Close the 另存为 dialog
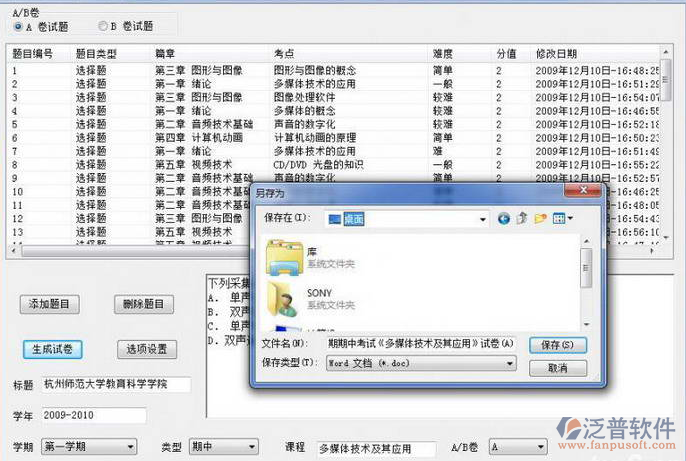686x461 pixels. coord(584,190)
